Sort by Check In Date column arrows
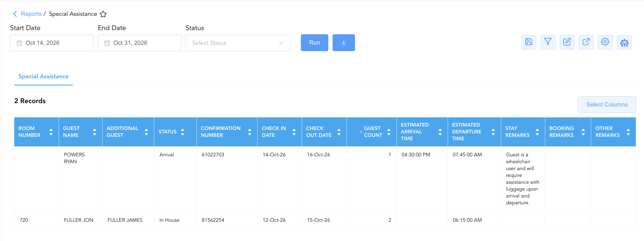The image size is (644, 241). 294,132
